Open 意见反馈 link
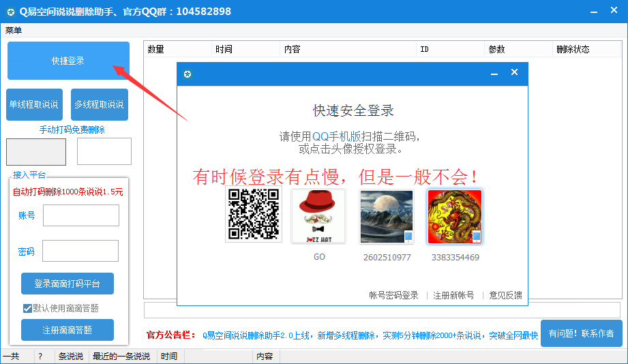This screenshot has height=364, width=628. click(x=505, y=296)
